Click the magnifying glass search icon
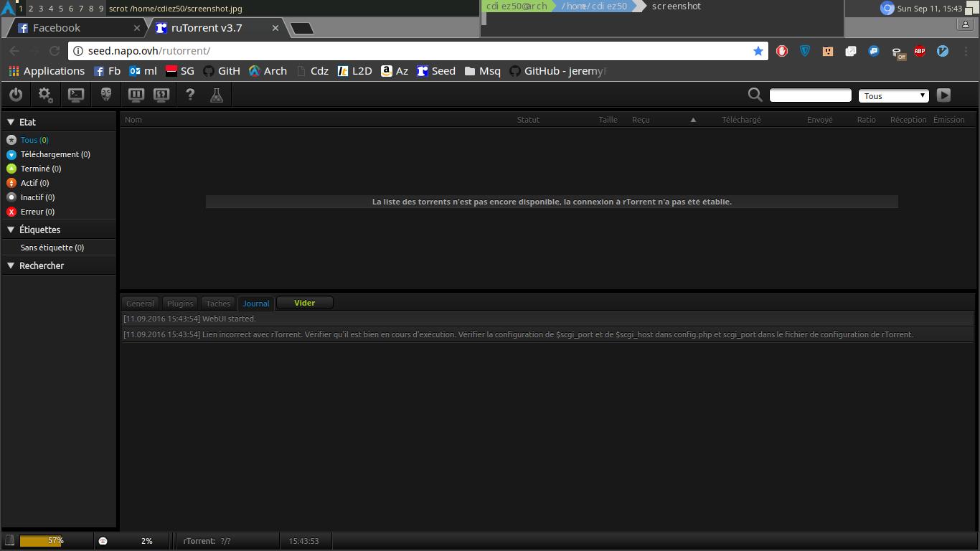 point(755,95)
